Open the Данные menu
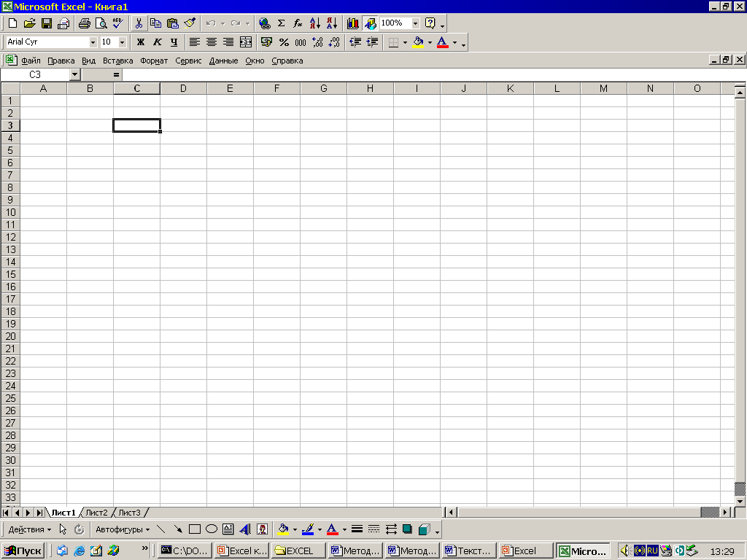Screen dimensions: 747x560 [223, 61]
